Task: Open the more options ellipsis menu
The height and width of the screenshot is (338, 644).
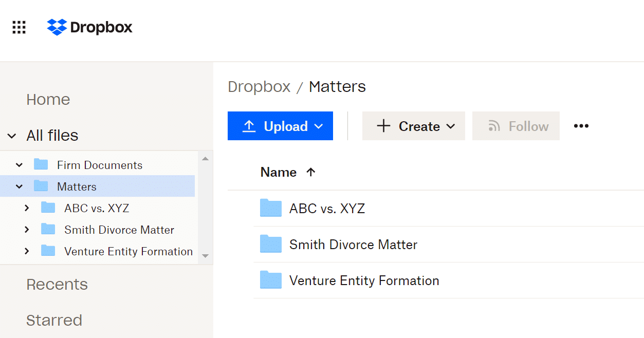Action: pyautogui.click(x=581, y=126)
